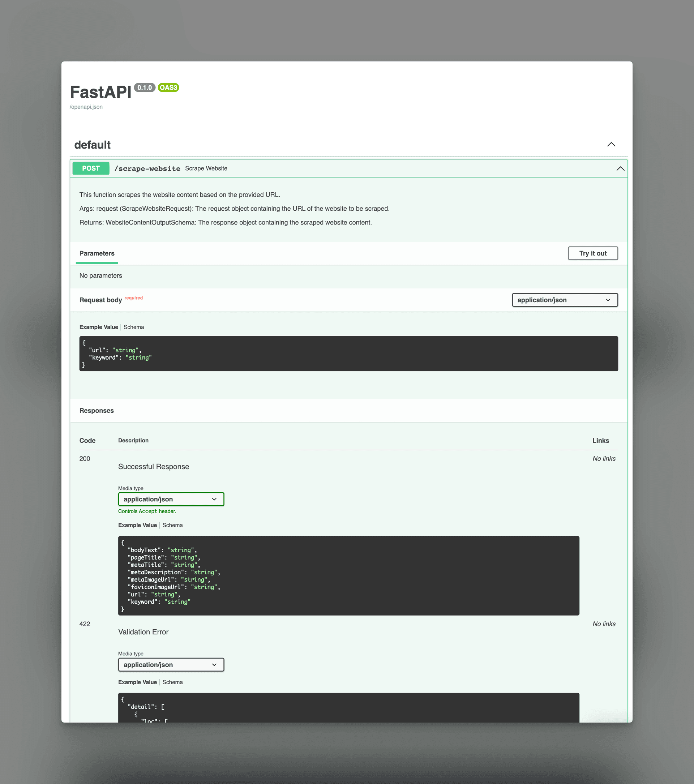Click the Scrape Website summary text
The height and width of the screenshot is (784, 694).
tap(206, 168)
